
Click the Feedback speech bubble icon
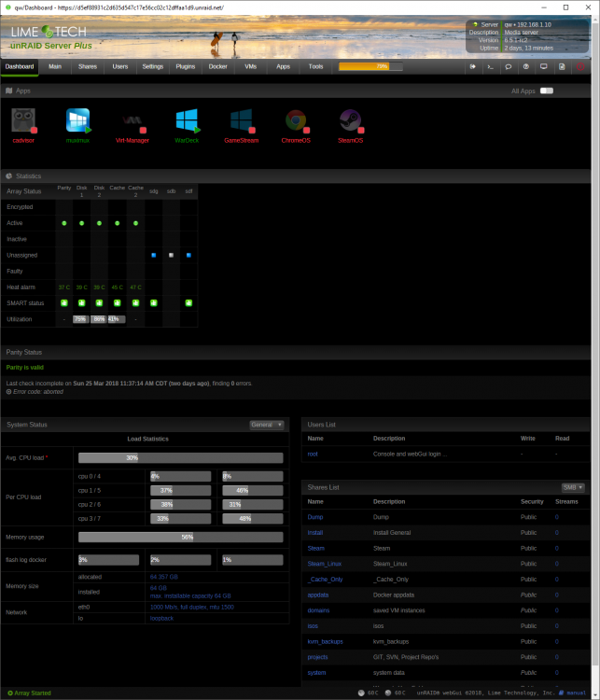coord(509,66)
